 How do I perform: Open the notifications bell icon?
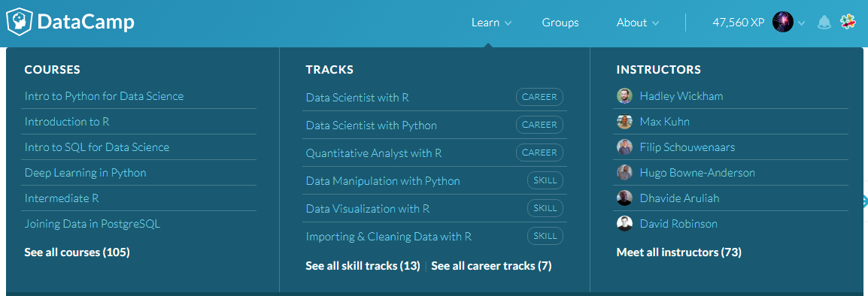(824, 23)
